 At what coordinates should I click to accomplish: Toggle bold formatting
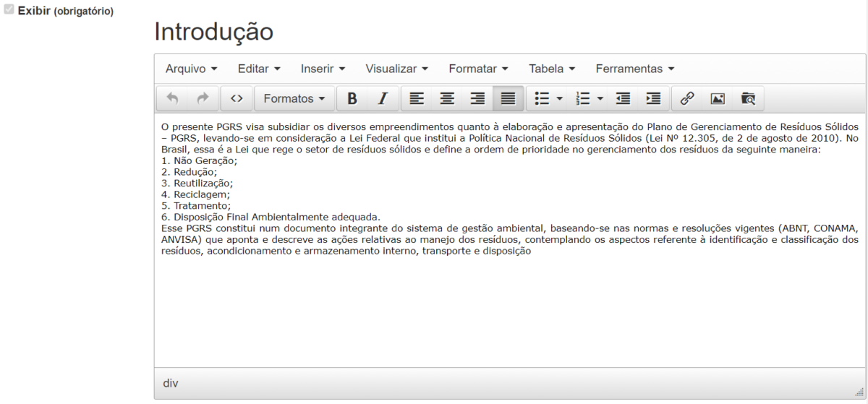pyautogui.click(x=352, y=98)
